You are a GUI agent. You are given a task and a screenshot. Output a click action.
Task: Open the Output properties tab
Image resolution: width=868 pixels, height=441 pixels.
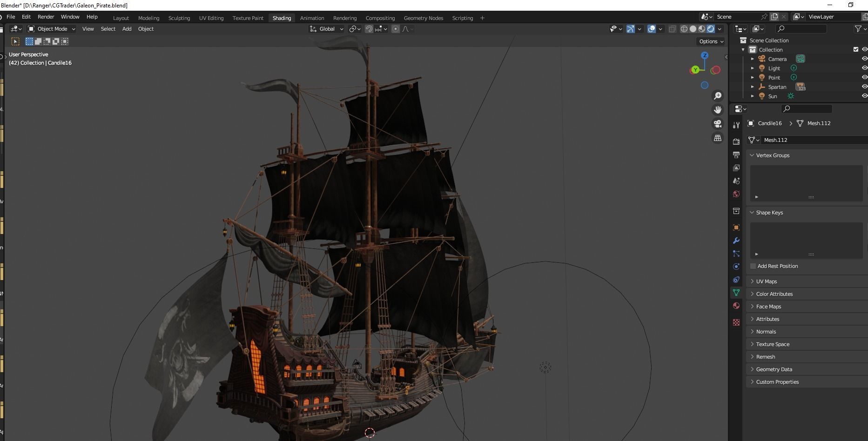[x=736, y=154]
